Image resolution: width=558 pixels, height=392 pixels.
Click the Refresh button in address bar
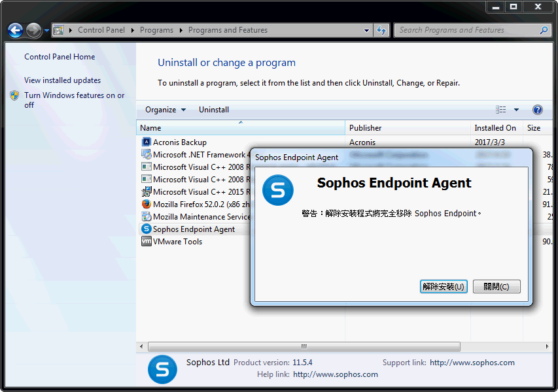click(381, 30)
